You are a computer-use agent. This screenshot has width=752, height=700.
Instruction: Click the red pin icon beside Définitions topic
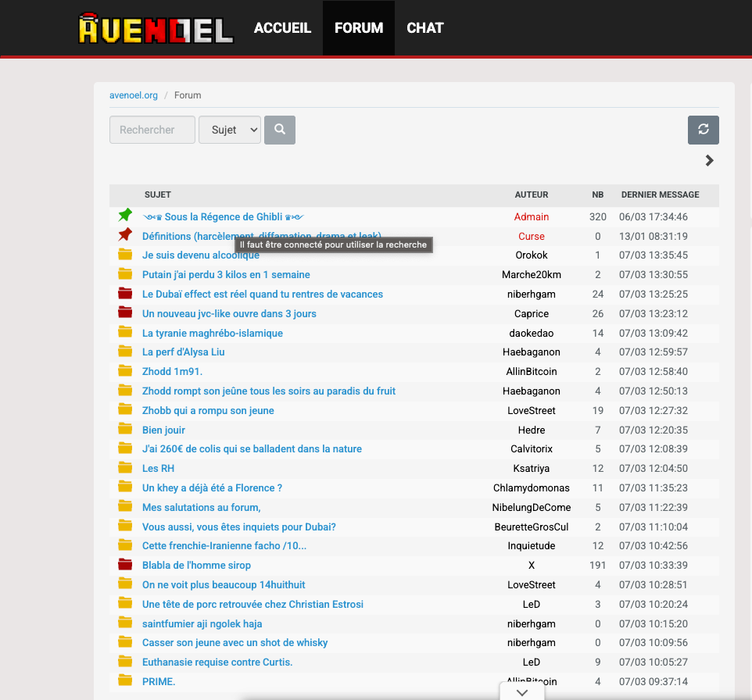click(125, 235)
